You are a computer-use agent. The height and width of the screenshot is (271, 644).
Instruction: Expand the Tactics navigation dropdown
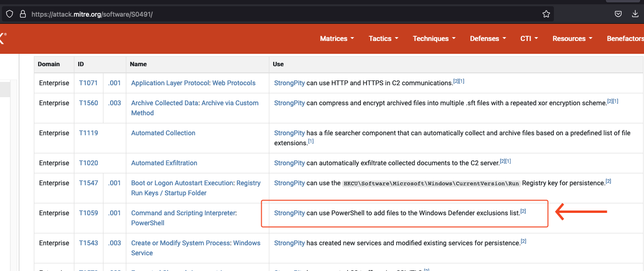(384, 39)
